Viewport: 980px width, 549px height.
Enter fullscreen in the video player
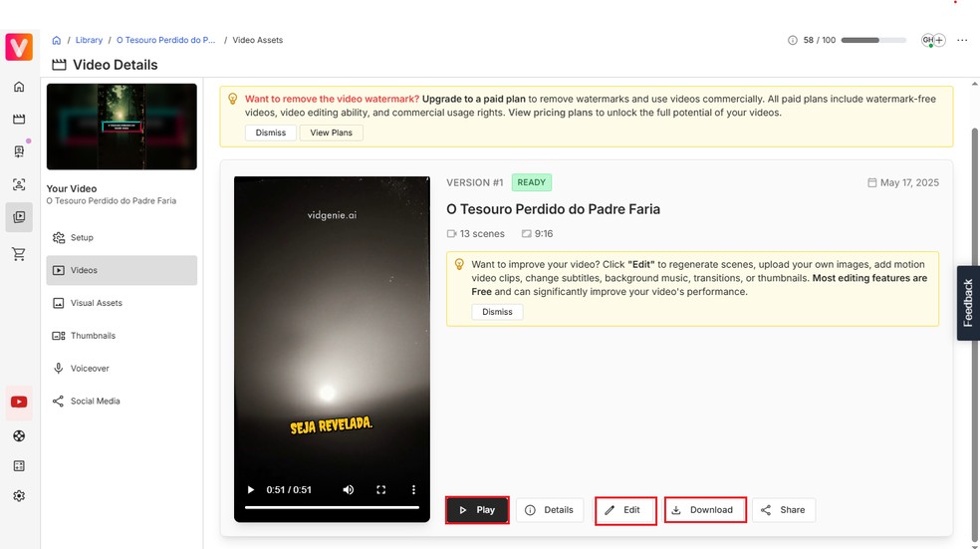(x=380, y=489)
